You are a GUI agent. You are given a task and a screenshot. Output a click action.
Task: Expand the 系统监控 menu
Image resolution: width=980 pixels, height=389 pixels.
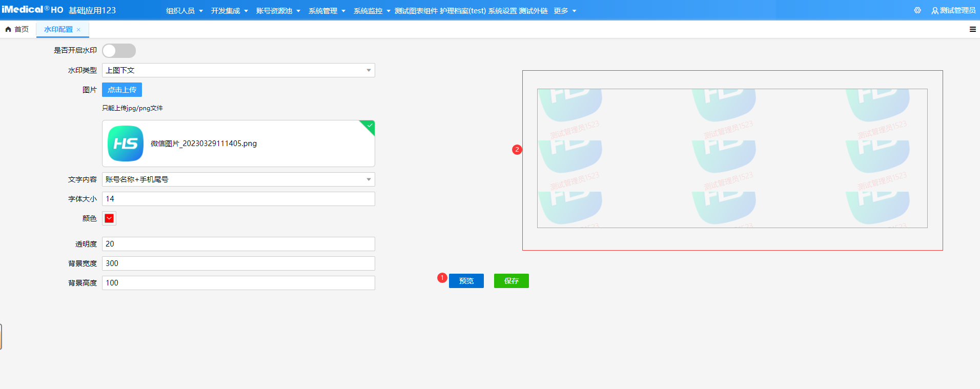(372, 11)
